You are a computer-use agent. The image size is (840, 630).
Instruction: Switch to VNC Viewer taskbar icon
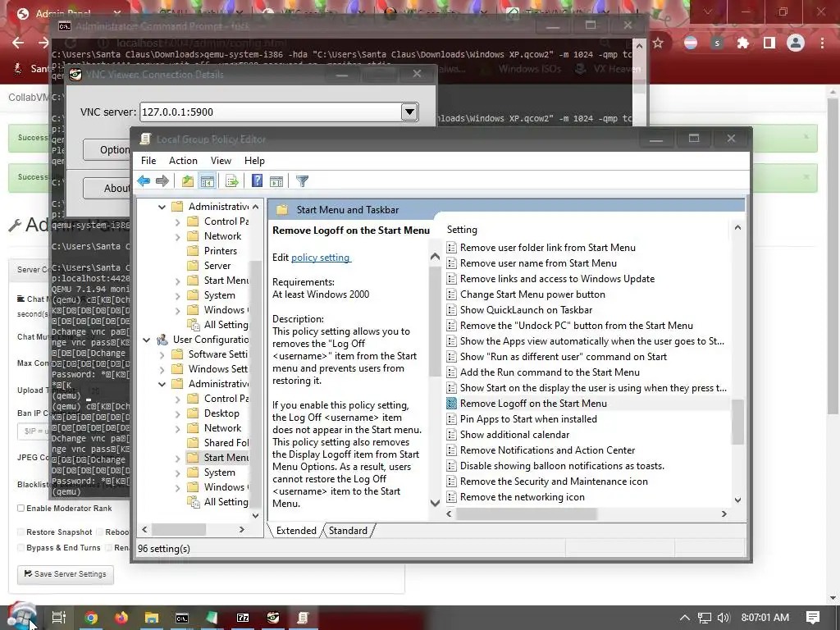coord(273,618)
